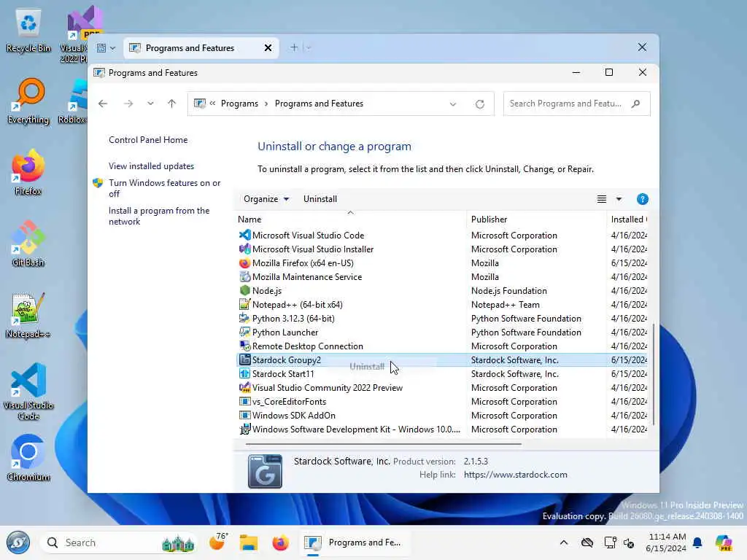Open Everything search desktop icon
Screen dimensions: 747x560
28,101
